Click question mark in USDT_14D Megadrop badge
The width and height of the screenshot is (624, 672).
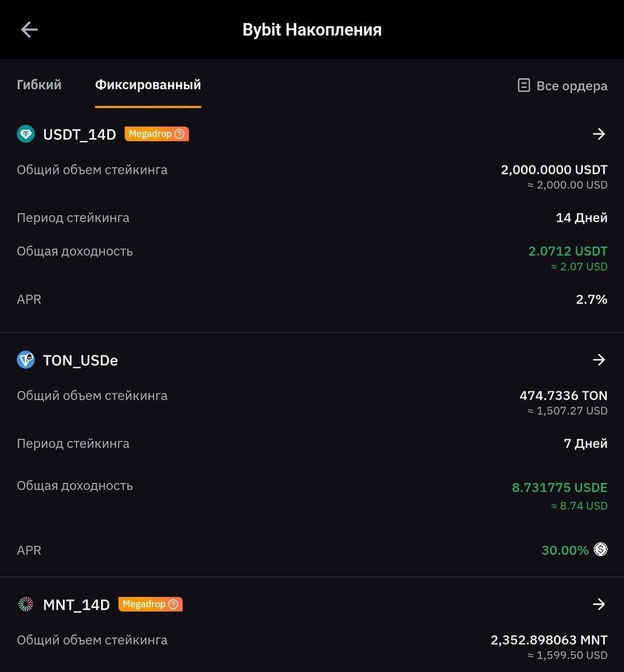coord(180,134)
